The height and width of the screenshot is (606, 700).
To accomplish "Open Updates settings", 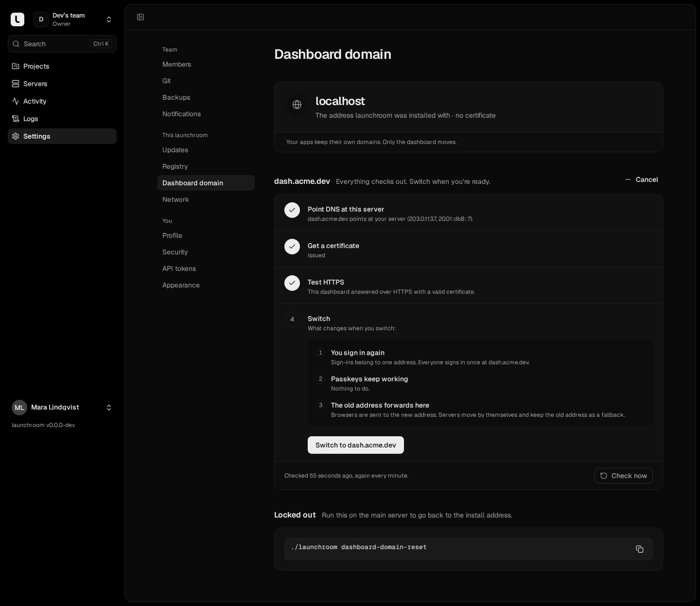I will (206, 150).
